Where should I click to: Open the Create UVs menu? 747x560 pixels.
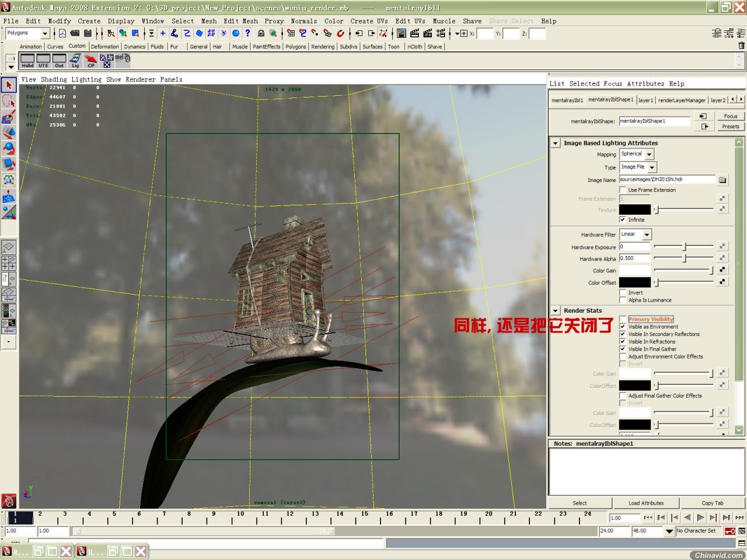coord(369,21)
